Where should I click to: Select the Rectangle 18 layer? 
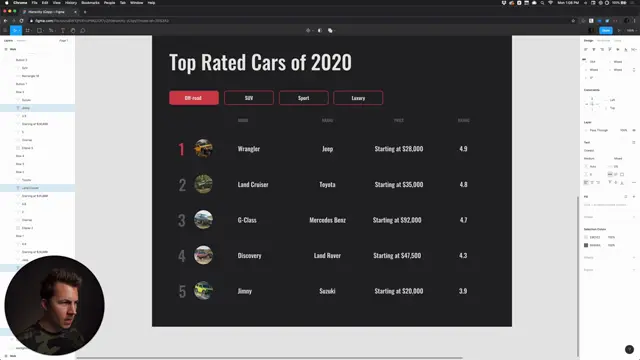(x=31, y=76)
